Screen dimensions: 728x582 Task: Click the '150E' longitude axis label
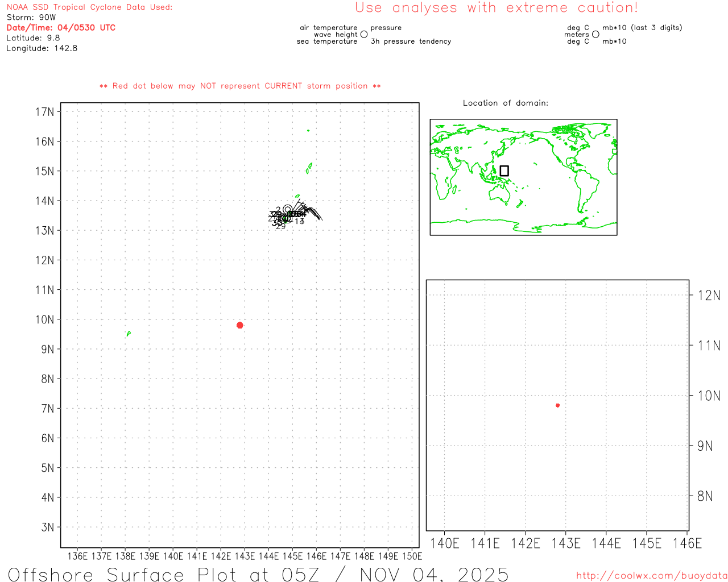[x=412, y=556]
